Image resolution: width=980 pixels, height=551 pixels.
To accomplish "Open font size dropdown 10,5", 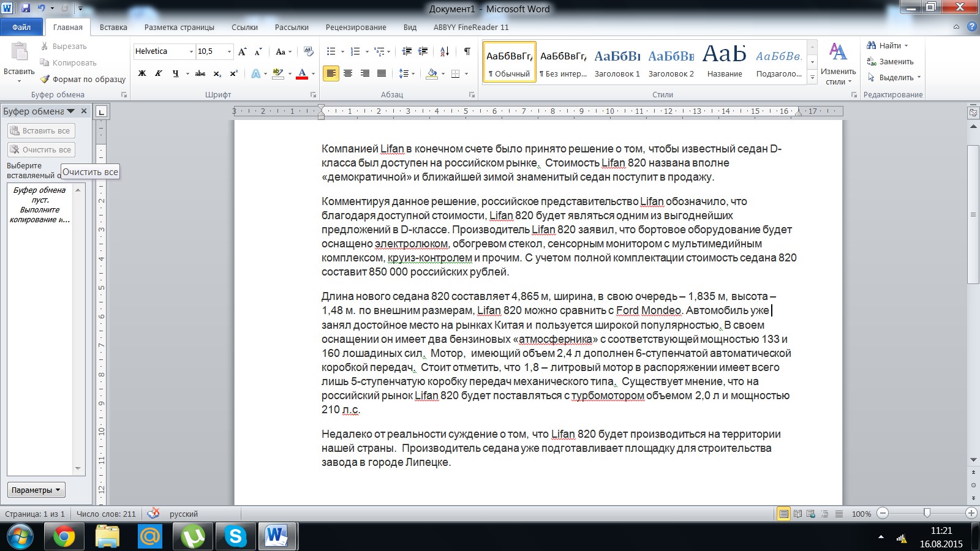I will (229, 51).
